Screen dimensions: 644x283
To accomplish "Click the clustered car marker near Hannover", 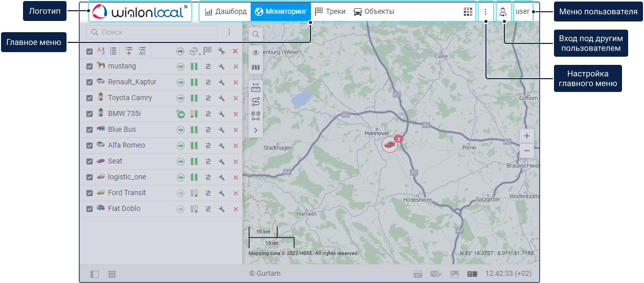I will coord(390,144).
